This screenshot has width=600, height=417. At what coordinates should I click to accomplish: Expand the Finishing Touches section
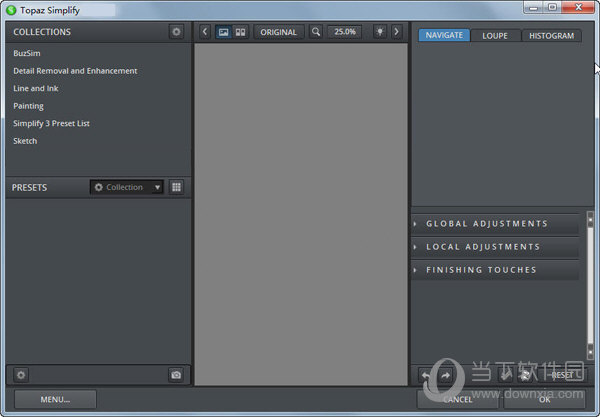coord(495,270)
